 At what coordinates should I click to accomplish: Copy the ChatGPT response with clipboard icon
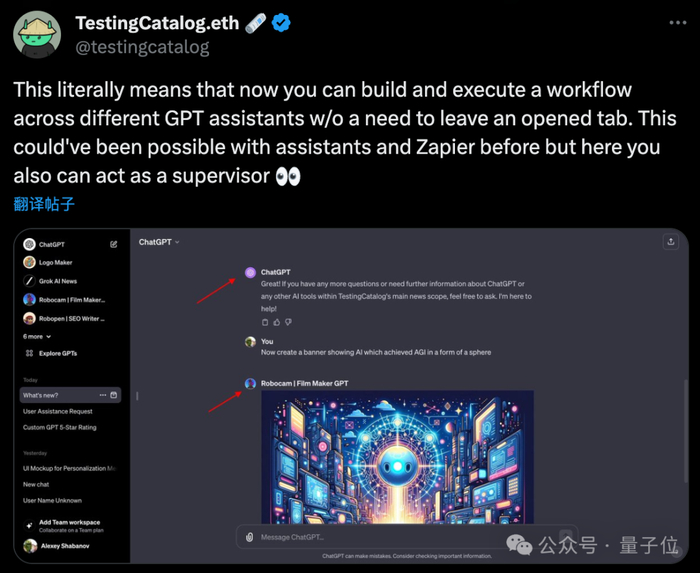265,322
